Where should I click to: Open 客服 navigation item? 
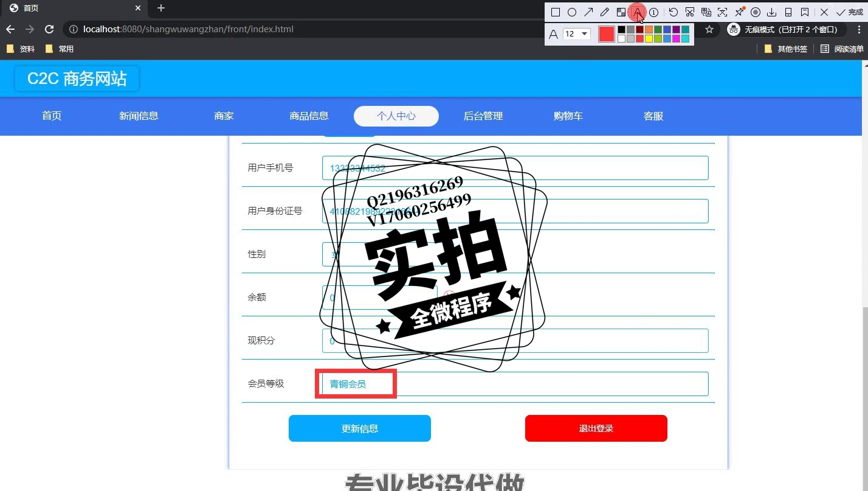[653, 116]
